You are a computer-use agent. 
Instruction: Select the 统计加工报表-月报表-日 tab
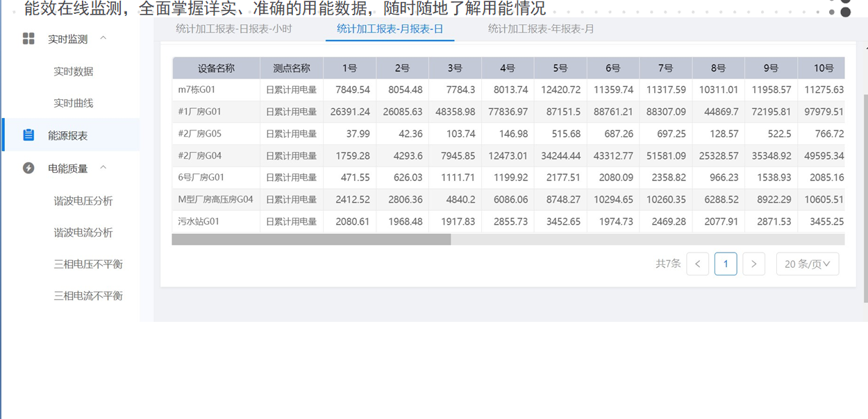point(390,29)
